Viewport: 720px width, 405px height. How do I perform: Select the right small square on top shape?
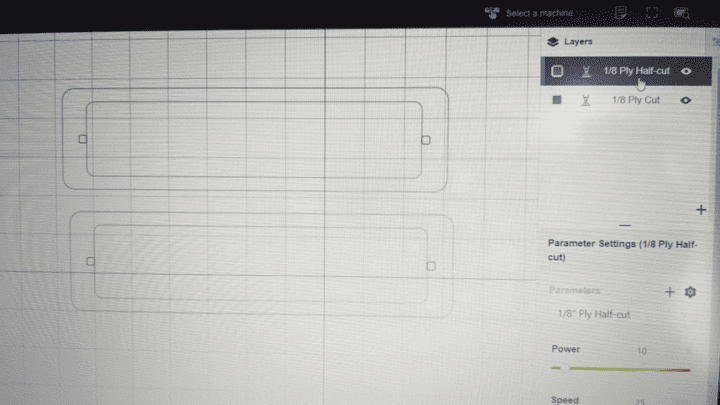point(426,140)
